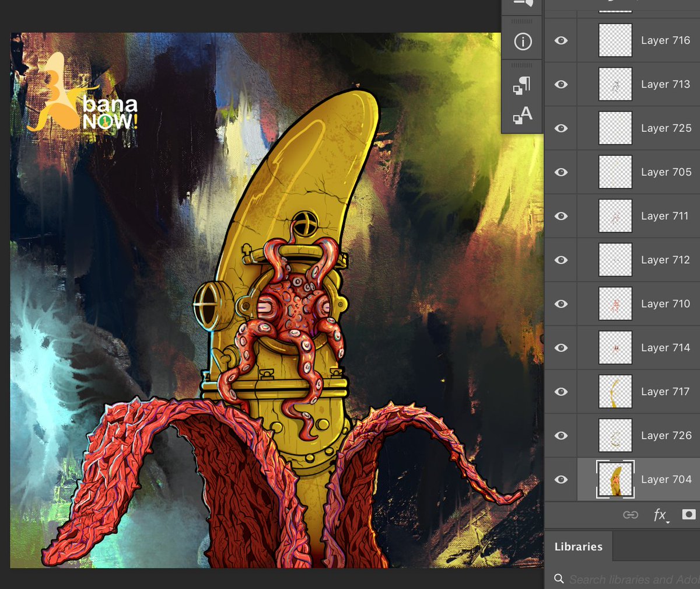Toggle visibility of Layer 725
Viewport: 700px width, 589px height.
[561, 128]
